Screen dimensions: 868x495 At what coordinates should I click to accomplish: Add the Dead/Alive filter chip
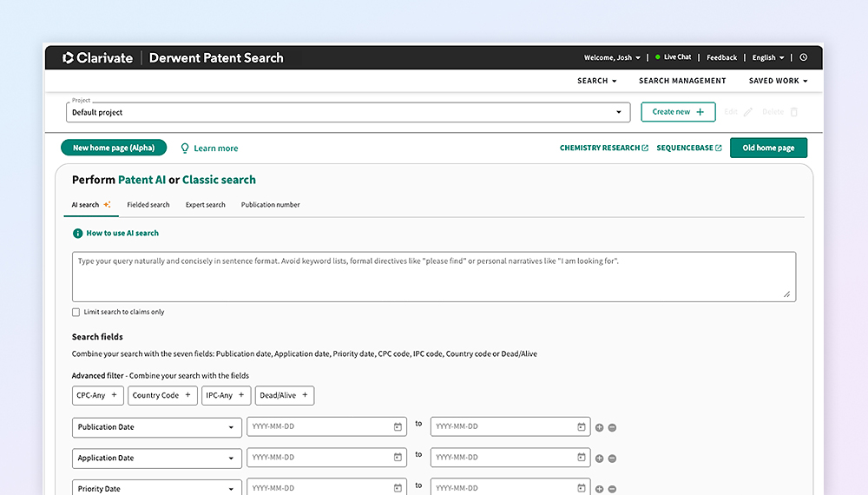(285, 395)
